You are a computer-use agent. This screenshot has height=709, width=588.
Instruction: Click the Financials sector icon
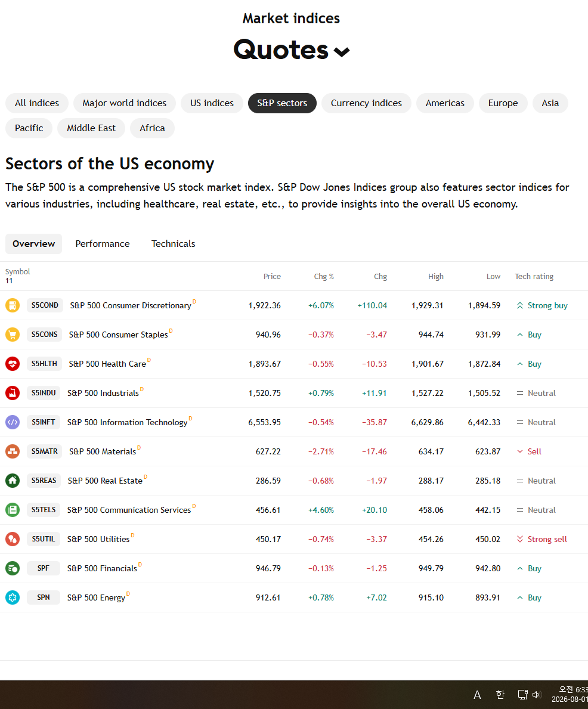pyautogui.click(x=13, y=568)
